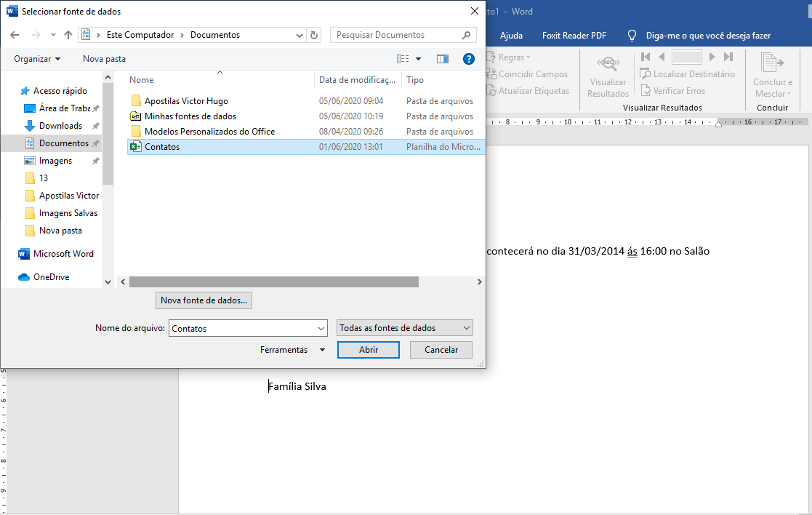Image resolution: width=812 pixels, height=515 pixels.
Task: Click the Back navigation arrow
Action: pyautogui.click(x=15, y=35)
